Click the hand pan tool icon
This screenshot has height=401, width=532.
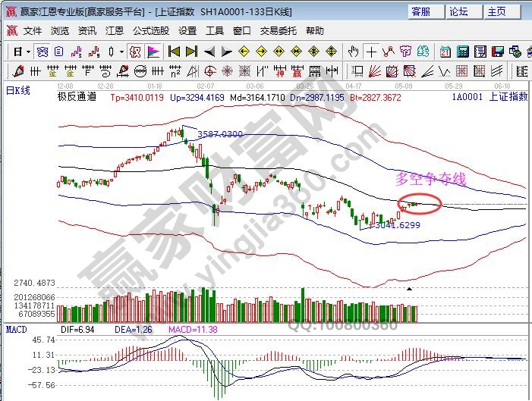[x=353, y=52]
